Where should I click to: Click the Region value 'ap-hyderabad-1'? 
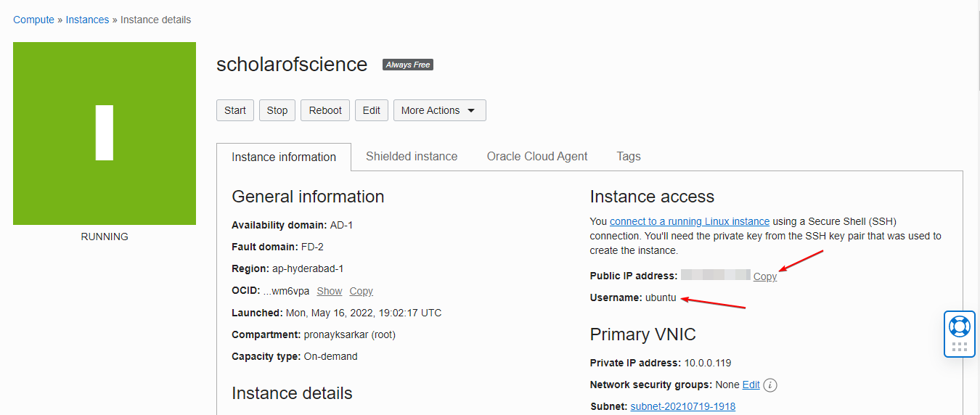tap(309, 268)
